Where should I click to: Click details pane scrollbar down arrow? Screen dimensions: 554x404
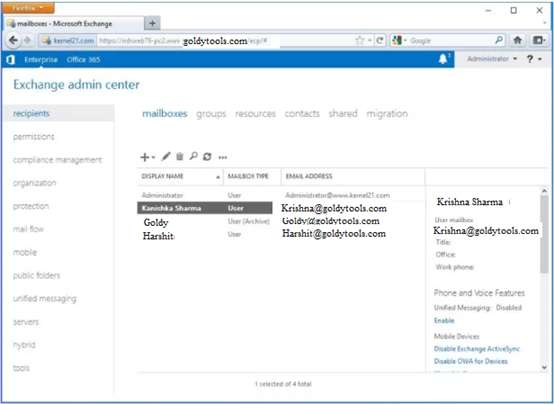click(x=544, y=368)
